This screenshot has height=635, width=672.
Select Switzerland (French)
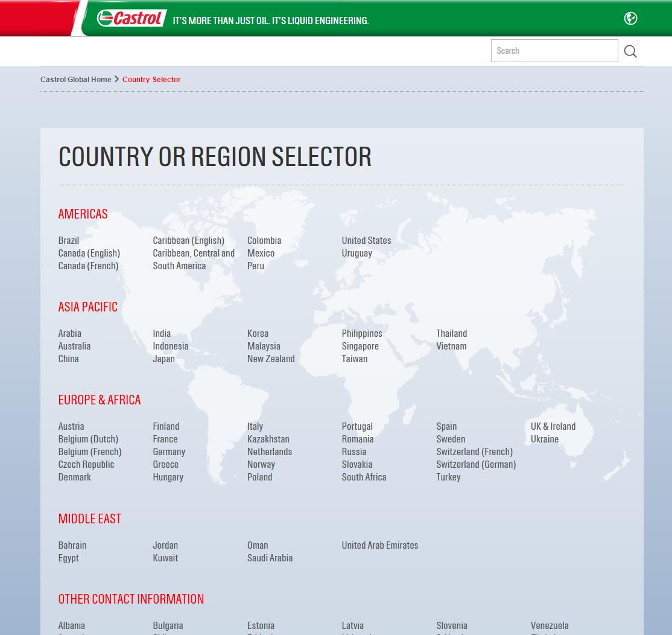point(474,452)
